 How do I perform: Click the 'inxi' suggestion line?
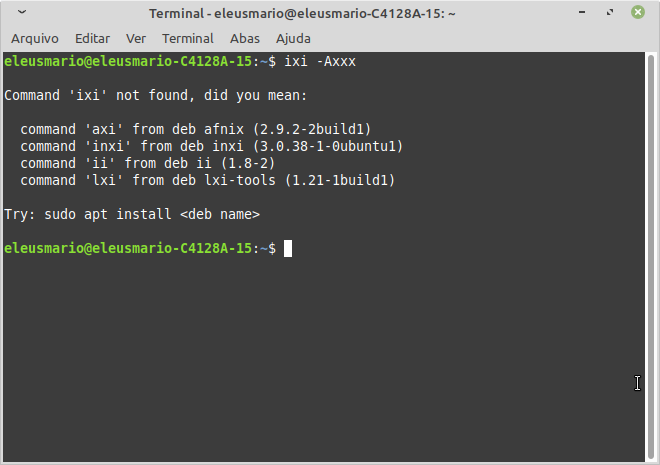pos(212,146)
